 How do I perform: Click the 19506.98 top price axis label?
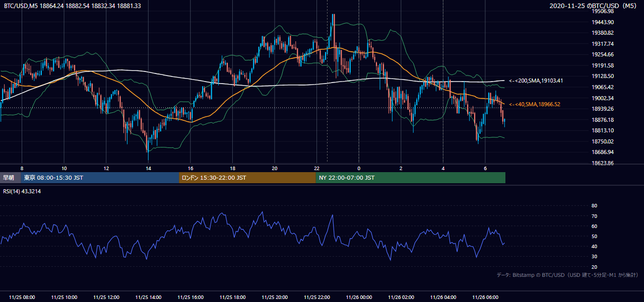[x=603, y=11]
